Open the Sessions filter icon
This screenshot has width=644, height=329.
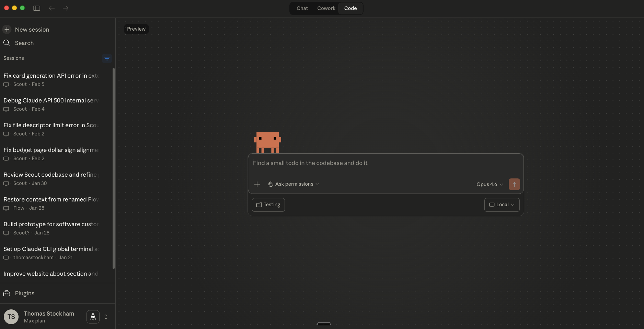click(107, 58)
